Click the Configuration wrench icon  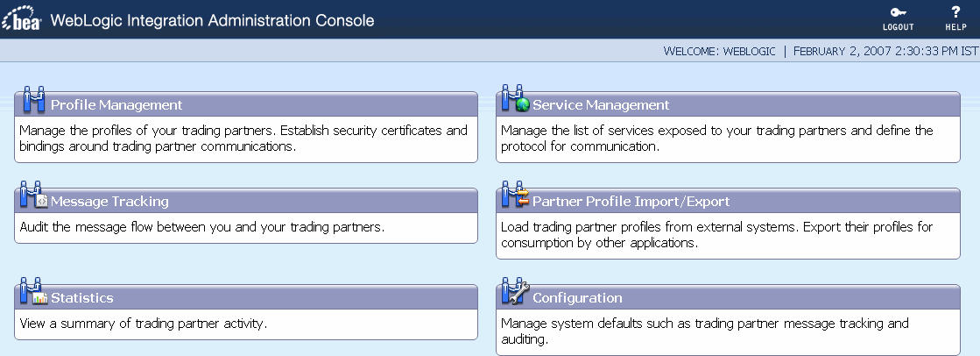pyautogui.click(x=516, y=292)
